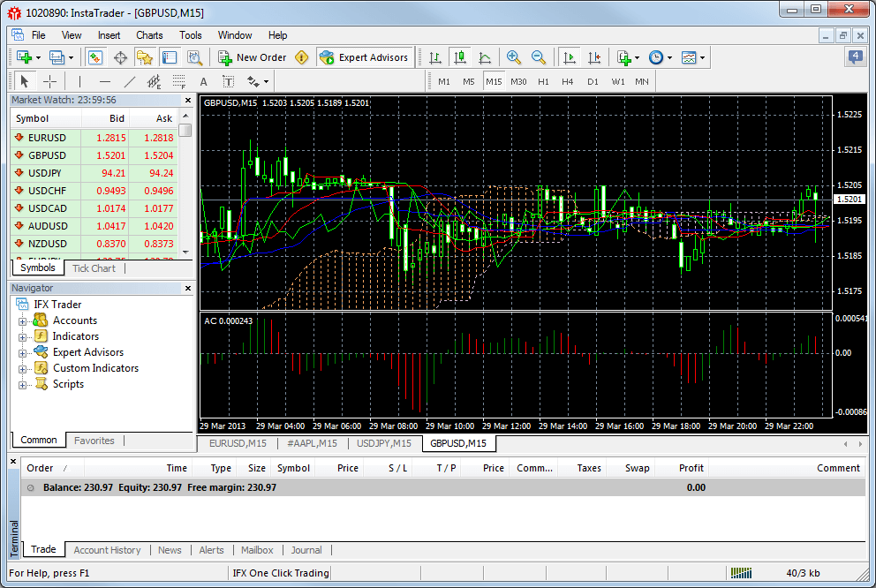
Task: Open the chat notifications icon showing 4
Action: pyautogui.click(x=855, y=57)
